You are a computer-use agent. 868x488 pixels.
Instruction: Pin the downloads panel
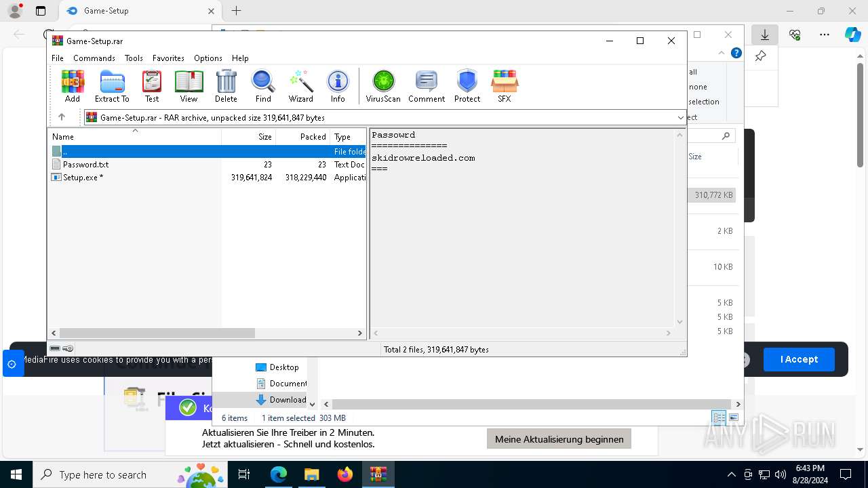pyautogui.click(x=761, y=56)
